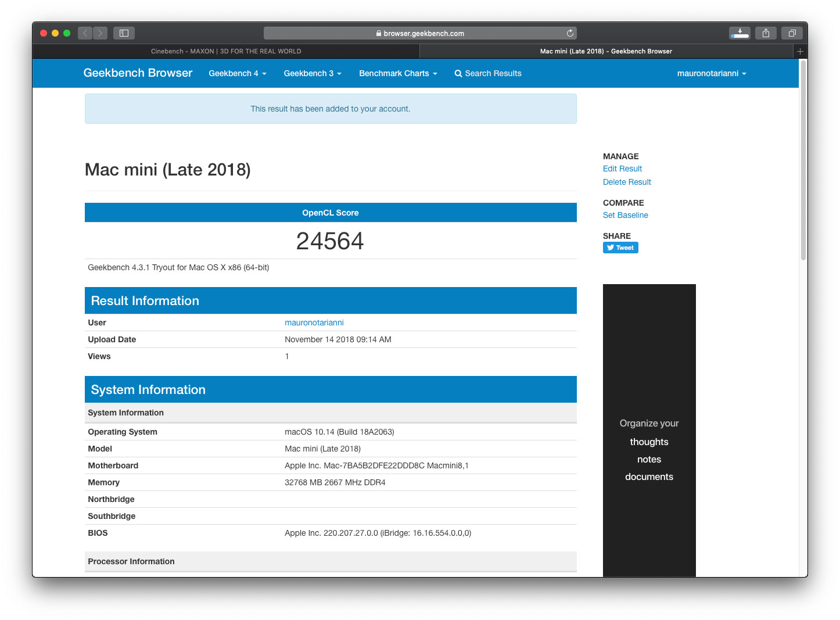This screenshot has width=840, height=620.
Task: Click the COMPARE sidebar heading
Action: 623,203
